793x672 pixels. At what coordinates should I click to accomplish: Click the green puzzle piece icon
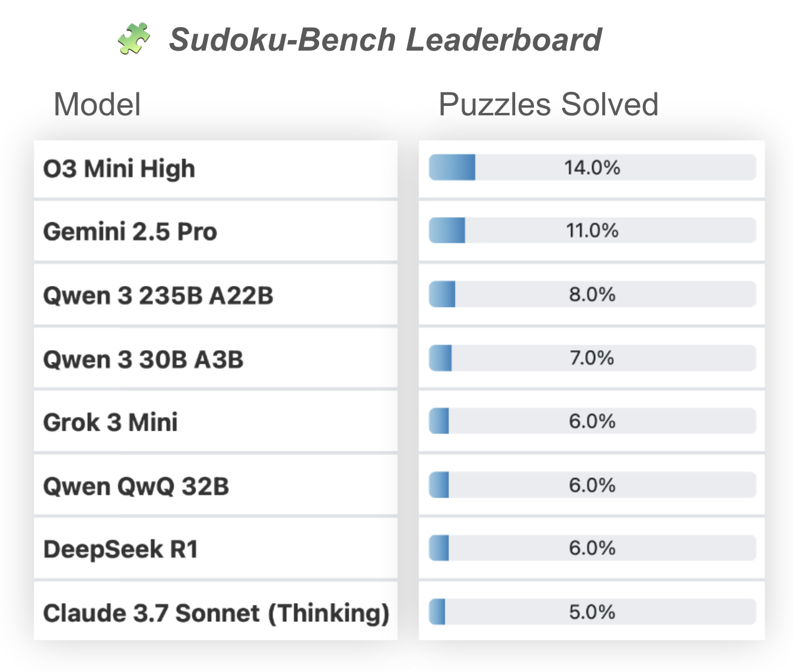click(x=134, y=39)
